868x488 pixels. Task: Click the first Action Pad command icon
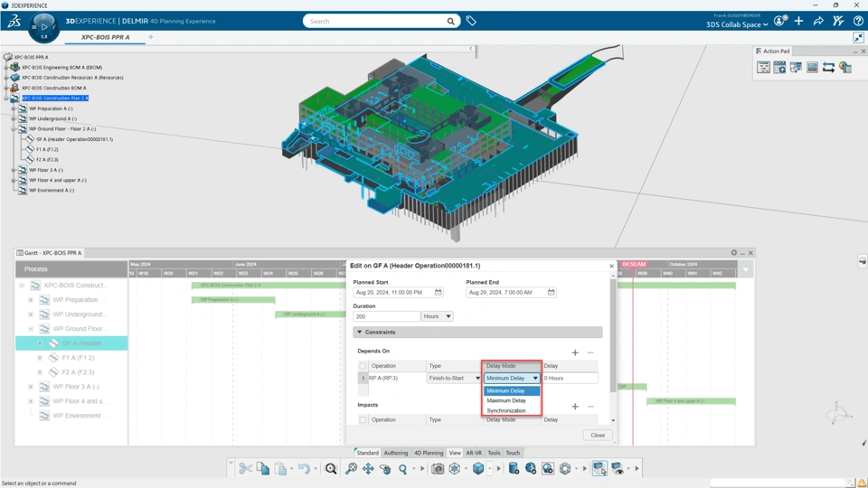pos(763,68)
